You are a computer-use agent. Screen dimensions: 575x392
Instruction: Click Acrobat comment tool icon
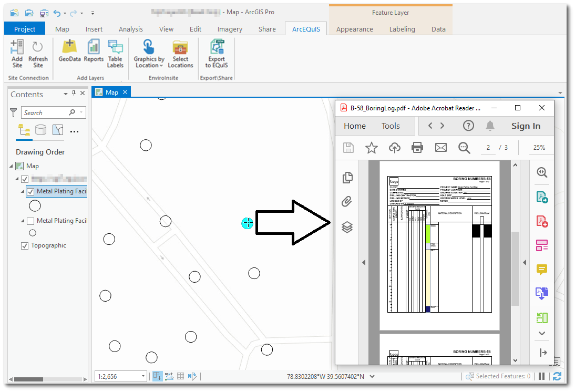[x=542, y=270]
